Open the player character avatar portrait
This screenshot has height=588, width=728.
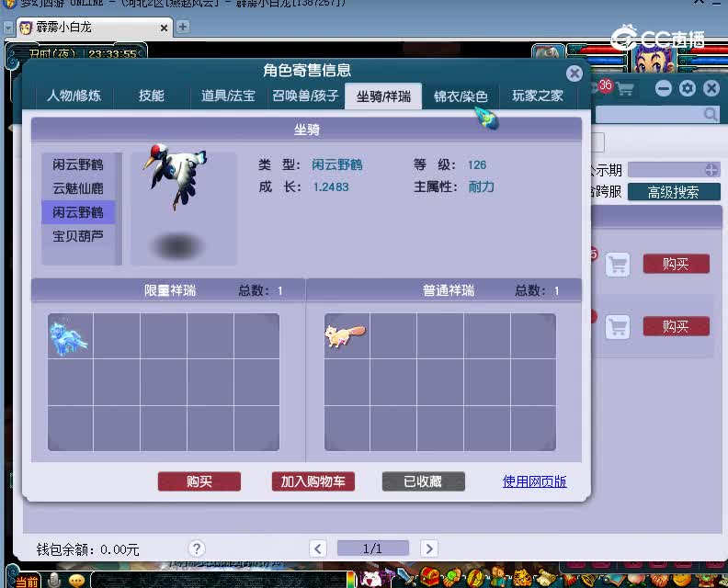pyautogui.click(x=654, y=58)
